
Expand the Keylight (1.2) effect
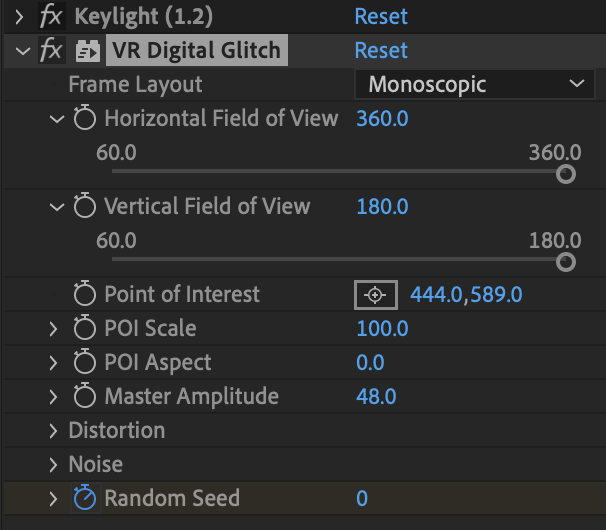tap(20, 17)
